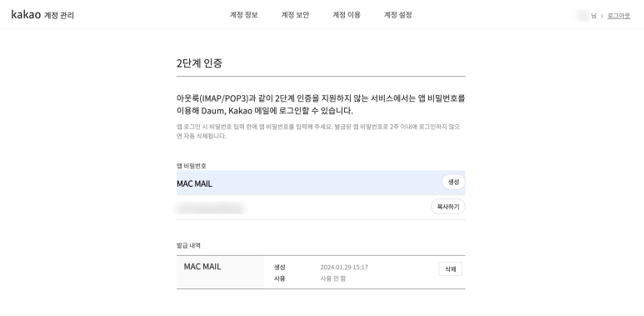Open the 계정 이용 menu
This screenshot has height=316, width=644.
(x=347, y=15)
